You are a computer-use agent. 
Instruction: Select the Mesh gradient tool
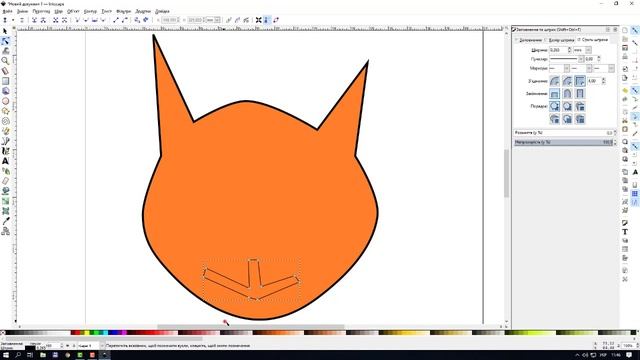(5, 211)
